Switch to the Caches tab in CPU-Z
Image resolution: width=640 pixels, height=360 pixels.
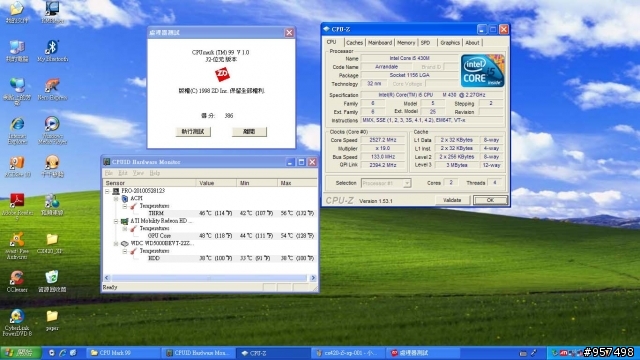click(354, 43)
